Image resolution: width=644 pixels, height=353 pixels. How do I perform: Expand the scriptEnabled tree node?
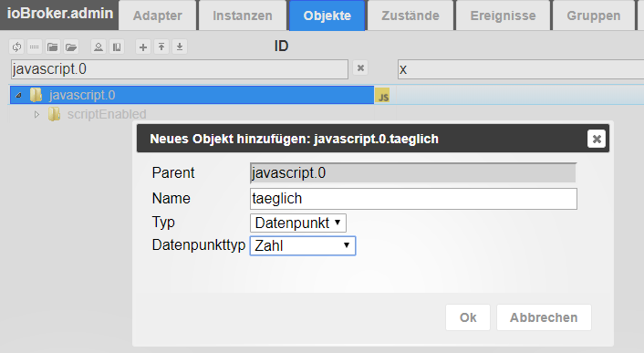(x=37, y=115)
